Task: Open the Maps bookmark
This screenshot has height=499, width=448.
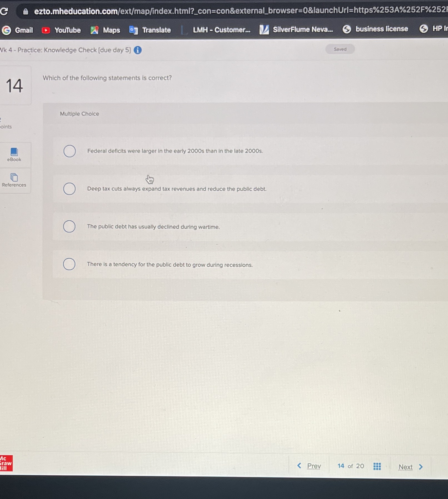Action: [x=105, y=30]
